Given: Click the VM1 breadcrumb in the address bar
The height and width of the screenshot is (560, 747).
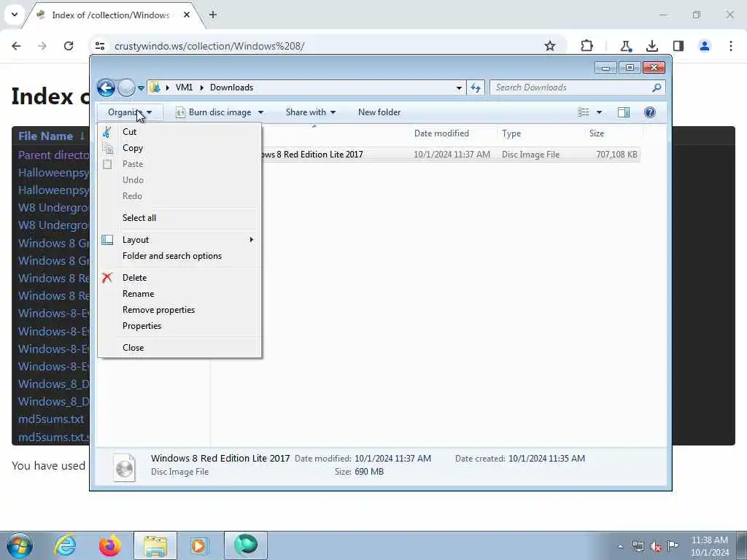Looking at the screenshot, I should pyautogui.click(x=184, y=87).
